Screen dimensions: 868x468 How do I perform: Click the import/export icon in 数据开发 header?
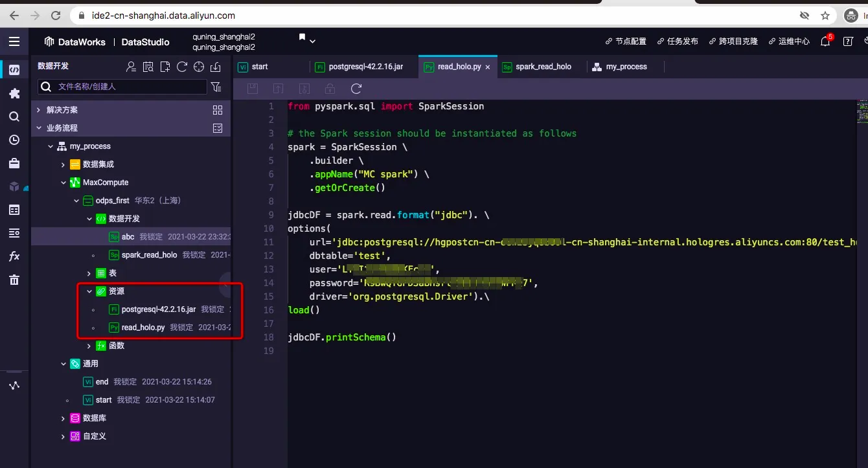pos(216,67)
